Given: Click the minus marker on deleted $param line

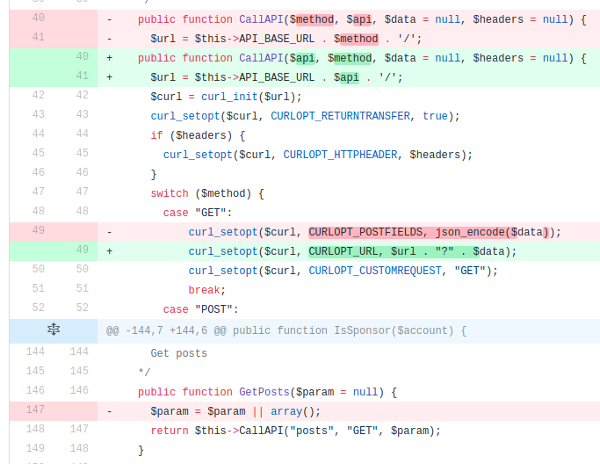Looking at the screenshot, I should (x=109, y=411).
